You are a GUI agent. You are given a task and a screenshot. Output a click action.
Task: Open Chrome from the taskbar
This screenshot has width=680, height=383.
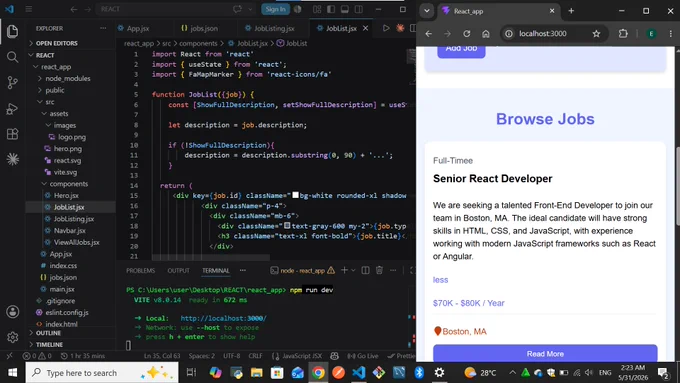[318, 373]
